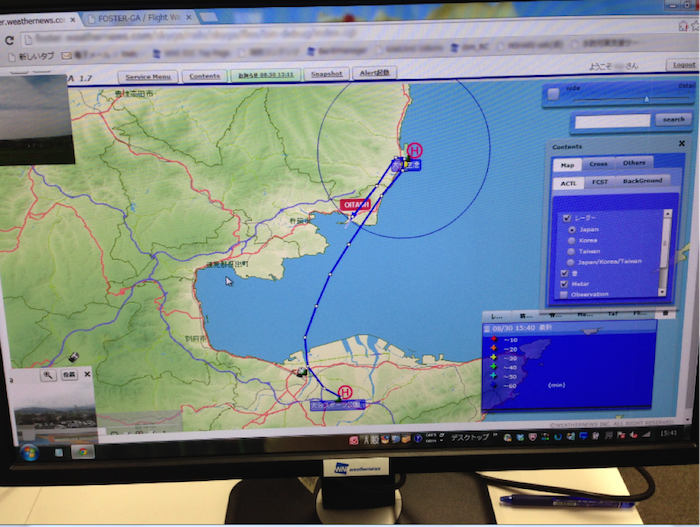The width and height of the screenshot is (700, 527).
Task: Click the 位置 button on camera preview
Action: point(69,374)
